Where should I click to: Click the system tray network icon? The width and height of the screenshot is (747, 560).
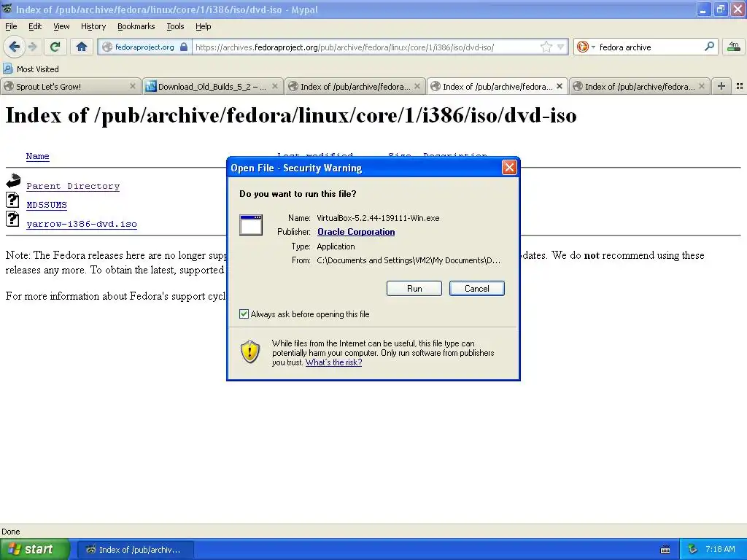pyautogui.click(x=692, y=550)
